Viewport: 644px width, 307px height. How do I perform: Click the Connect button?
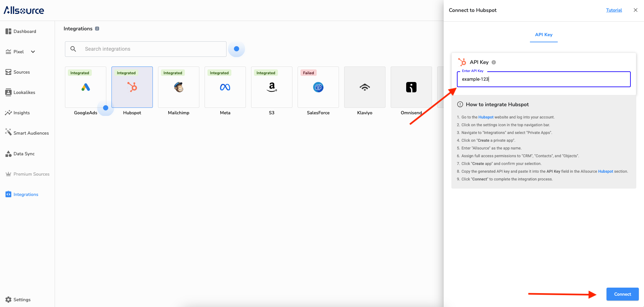click(623, 294)
